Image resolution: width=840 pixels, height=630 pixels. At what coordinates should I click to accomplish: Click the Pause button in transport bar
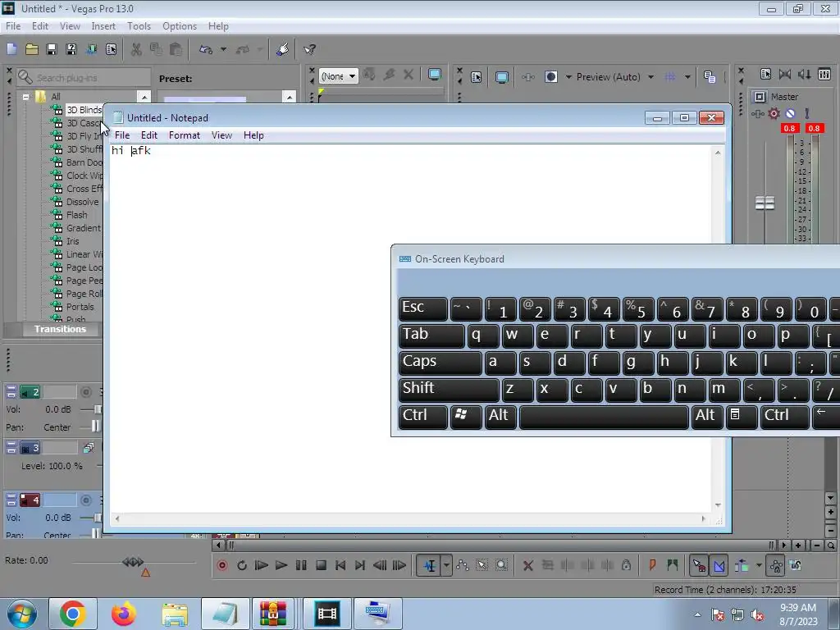[301, 565]
